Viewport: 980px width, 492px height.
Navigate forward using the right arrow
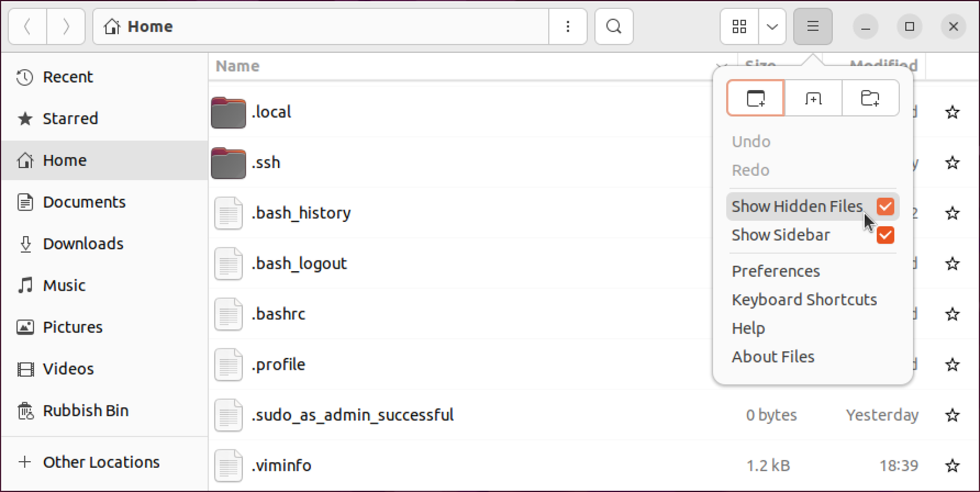65,26
